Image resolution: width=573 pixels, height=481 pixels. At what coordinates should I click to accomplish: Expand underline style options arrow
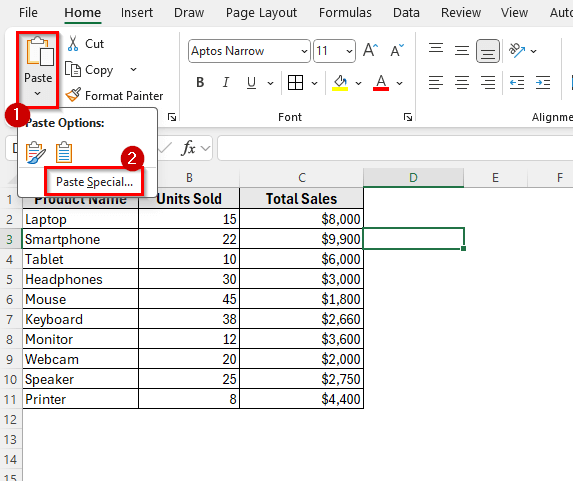pos(270,83)
